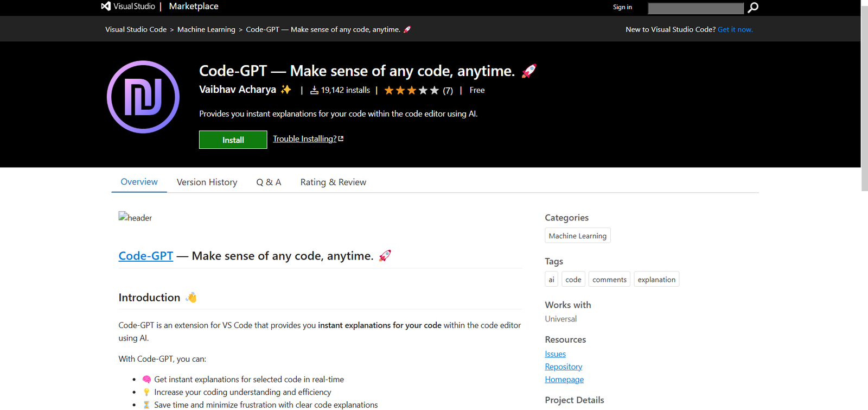Click the Get it now link
The image size is (868, 410).
click(x=735, y=29)
